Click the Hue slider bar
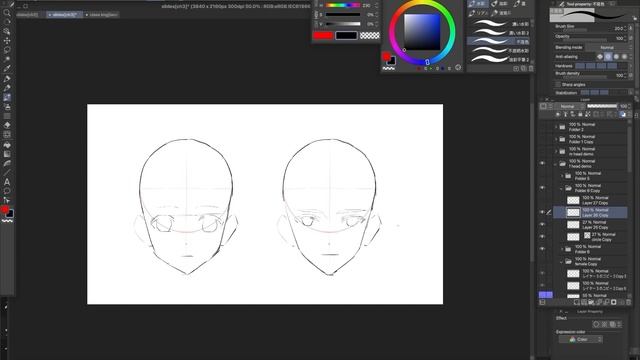Viewport: 640px width, 360px height. [x=343, y=5]
